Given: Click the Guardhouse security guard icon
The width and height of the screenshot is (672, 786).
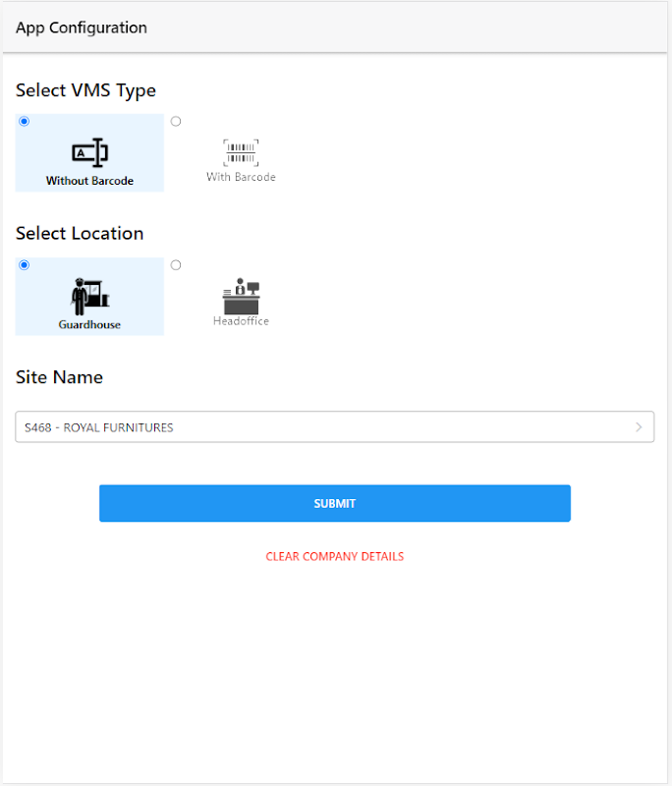Looking at the screenshot, I should 89,296.
